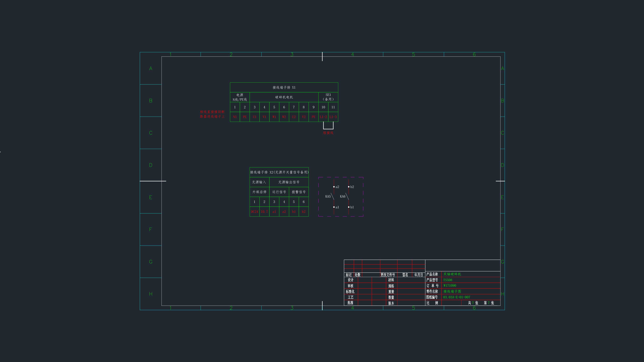
Task: Click the X2 title '接线端子排 X2(无源开关量信号备用)'
Action: (x=279, y=172)
